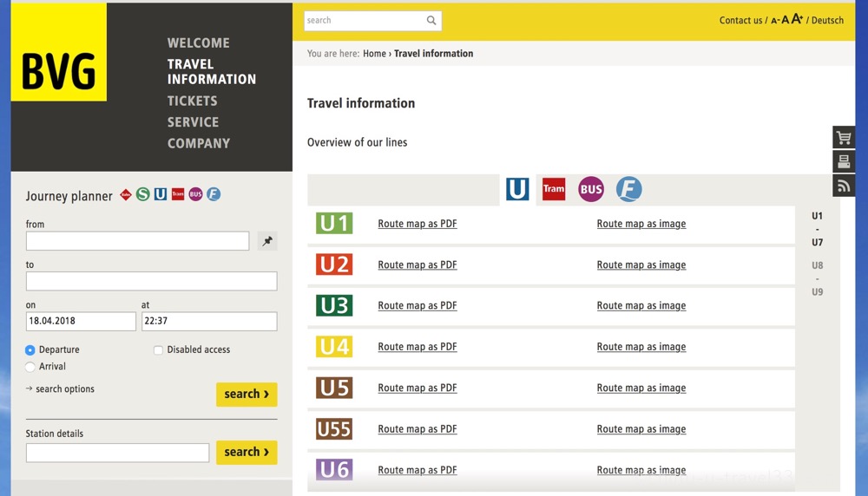Click the date field showing 18.04.2018
The image size is (868, 496).
pyautogui.click(x=81, y=321)
